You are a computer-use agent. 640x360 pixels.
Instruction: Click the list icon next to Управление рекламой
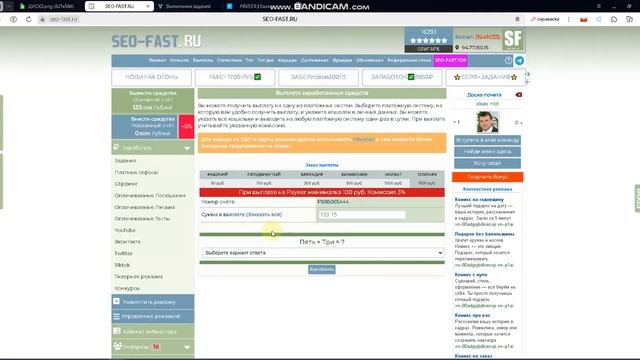tap(116, 316)
